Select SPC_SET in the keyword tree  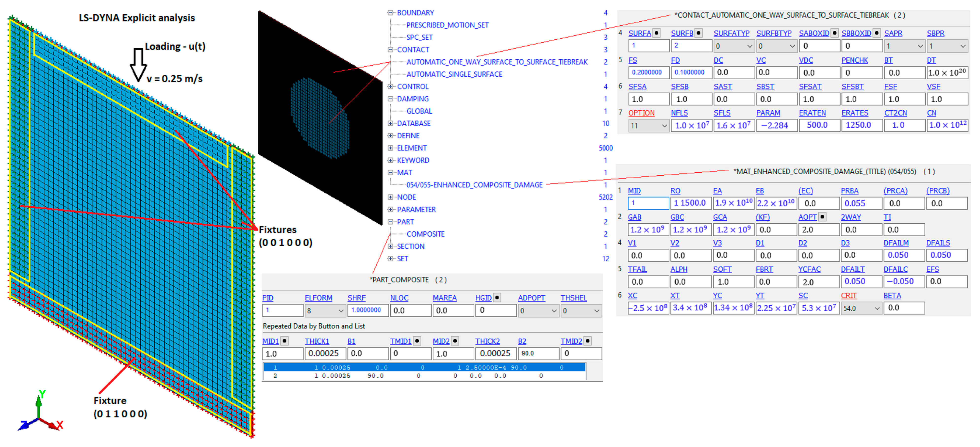point(420,37)
